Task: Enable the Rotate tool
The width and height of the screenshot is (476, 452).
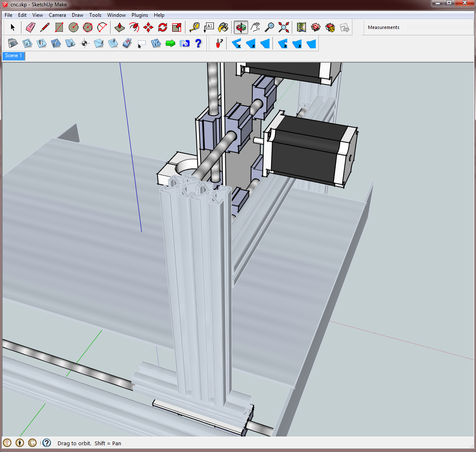Action: 162,27
